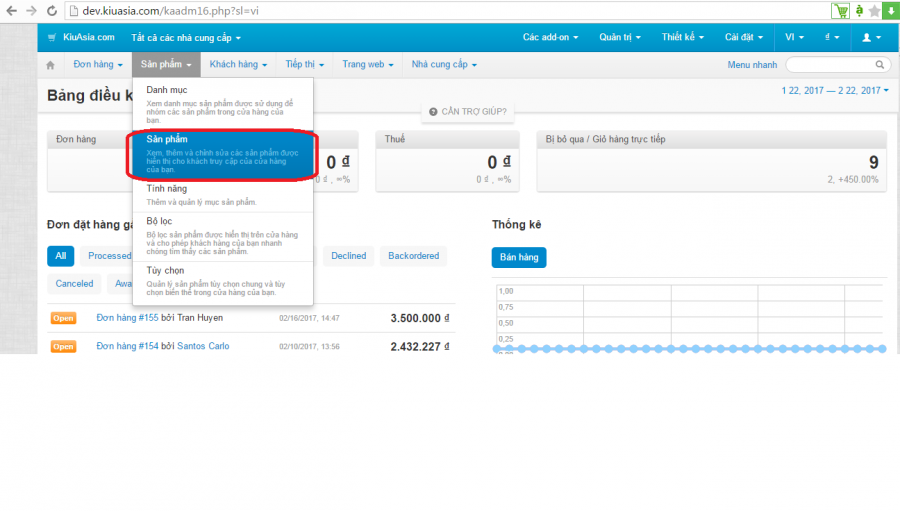Screen dimensions: 900x511
Task: Expand the 'Thiết kế' menu
Action: coord(682,37)
